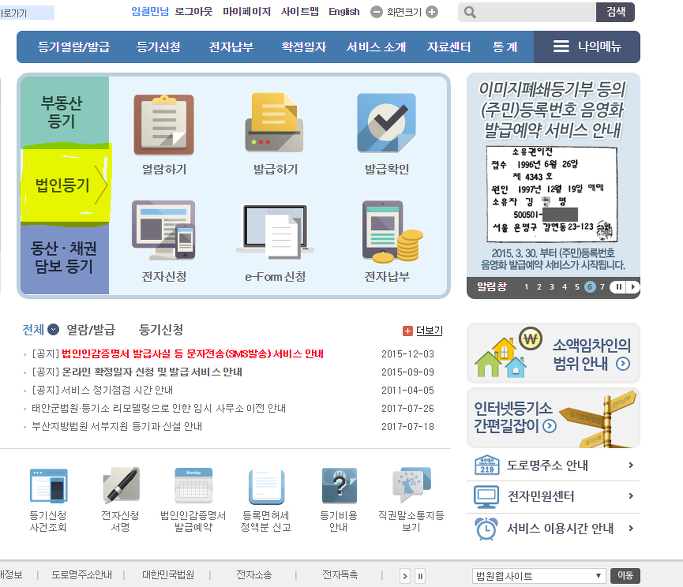This screenshot has width=683, height=587.
Task: Expand the 법원웹사이트 dropdown
Action: 539,576
